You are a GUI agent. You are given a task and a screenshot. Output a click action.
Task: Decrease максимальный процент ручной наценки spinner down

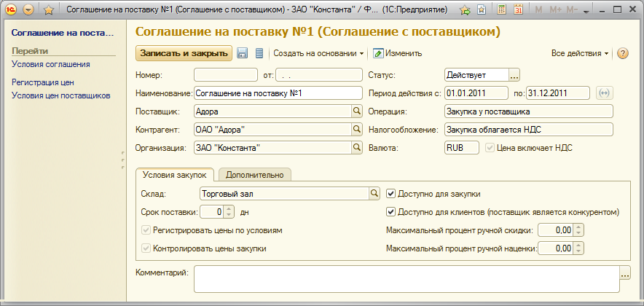(x=578, y=251)
